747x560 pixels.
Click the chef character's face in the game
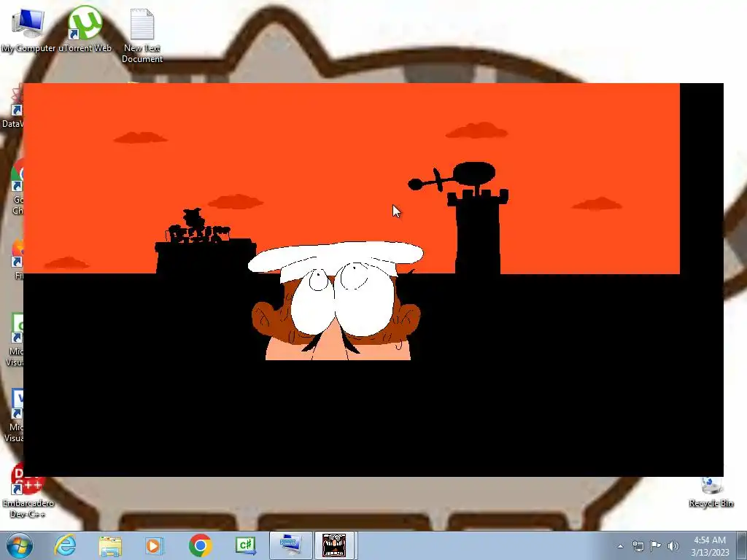tap(336, 301)
